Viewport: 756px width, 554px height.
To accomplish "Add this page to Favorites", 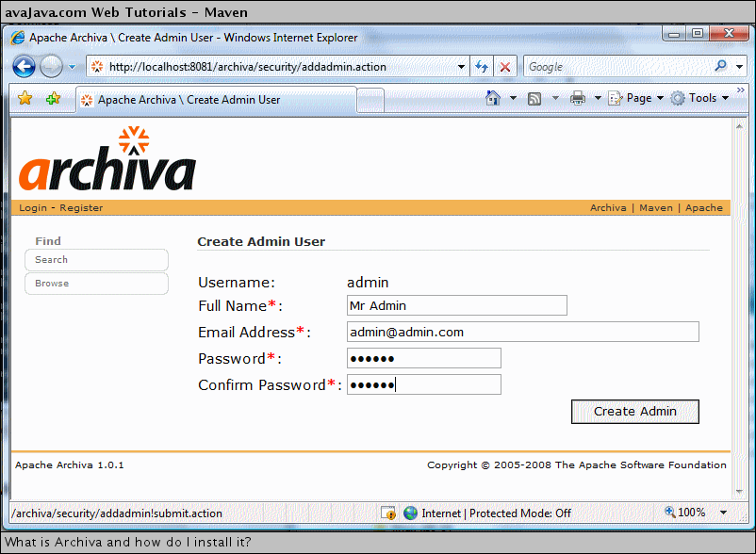I will [x=54, y=97].
